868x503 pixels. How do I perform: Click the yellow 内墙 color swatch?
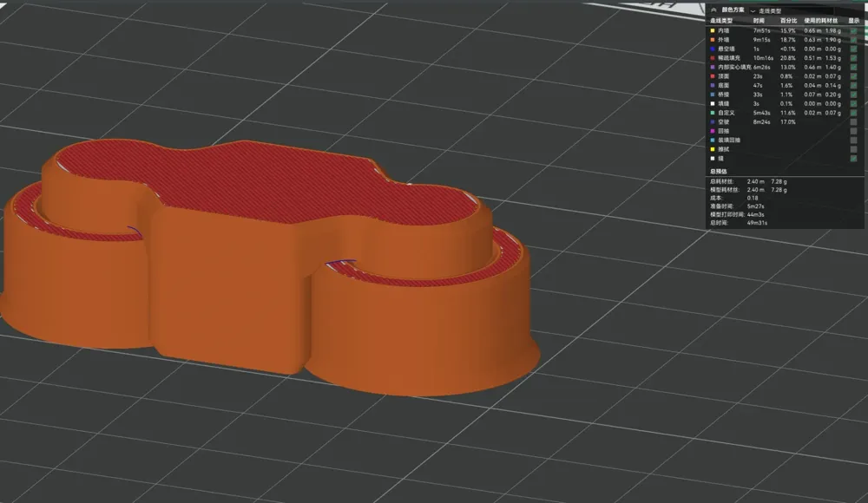coord(713,31)
